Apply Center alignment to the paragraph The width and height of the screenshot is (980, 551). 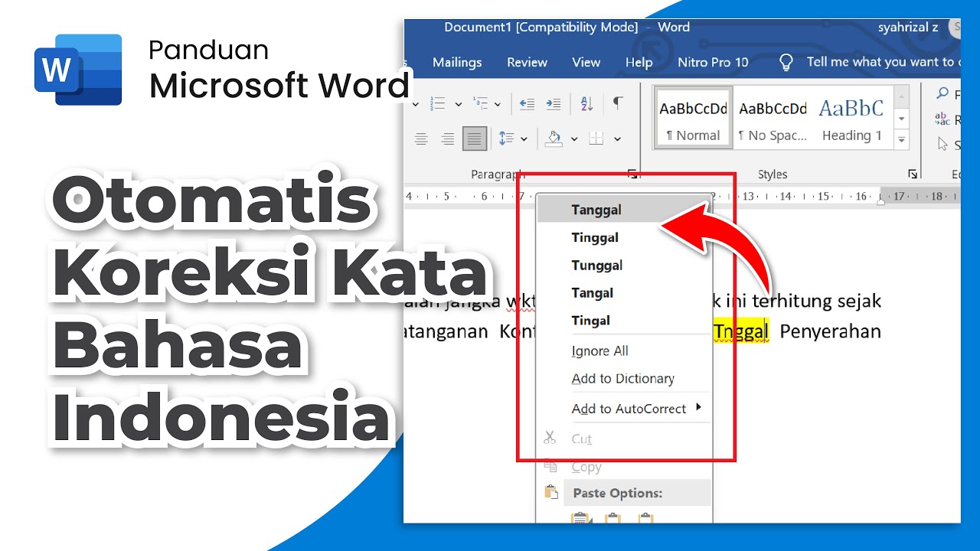421,139
